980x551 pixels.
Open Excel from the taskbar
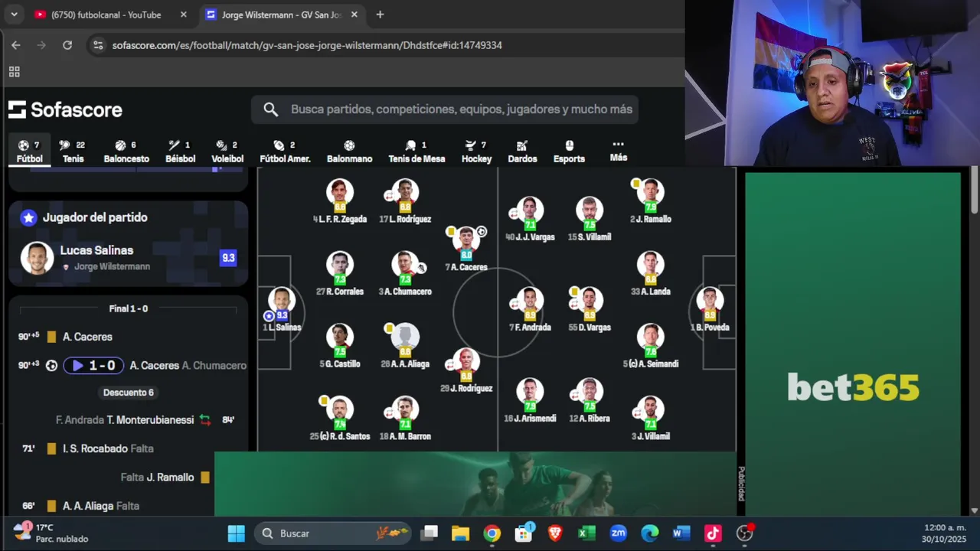coord(586,533)
